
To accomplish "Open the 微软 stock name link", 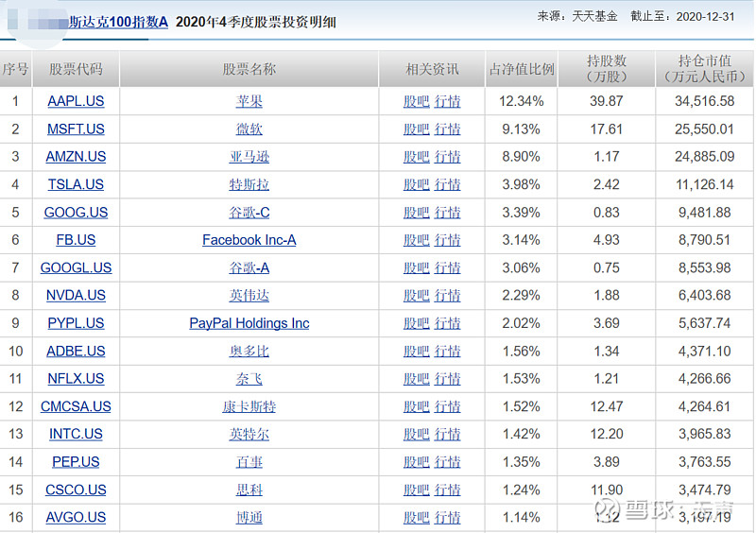I will pos(249,129).
